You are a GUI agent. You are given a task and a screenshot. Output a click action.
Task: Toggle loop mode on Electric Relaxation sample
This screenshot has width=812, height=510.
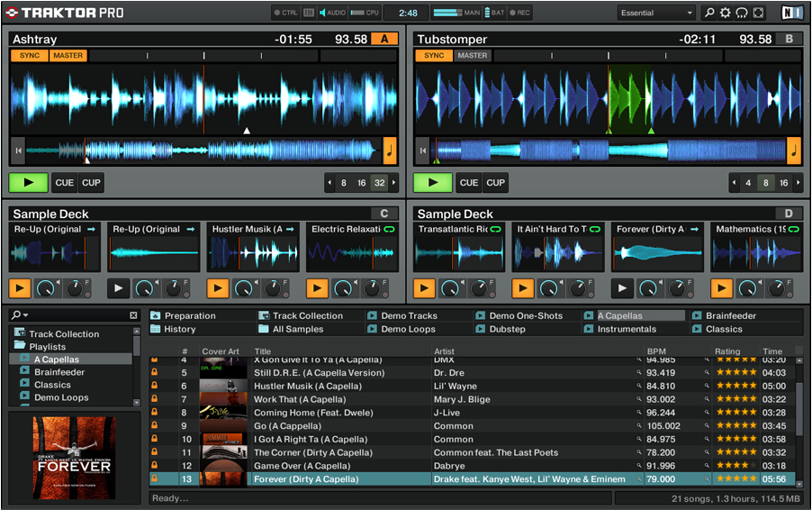[x=390, y=230]
